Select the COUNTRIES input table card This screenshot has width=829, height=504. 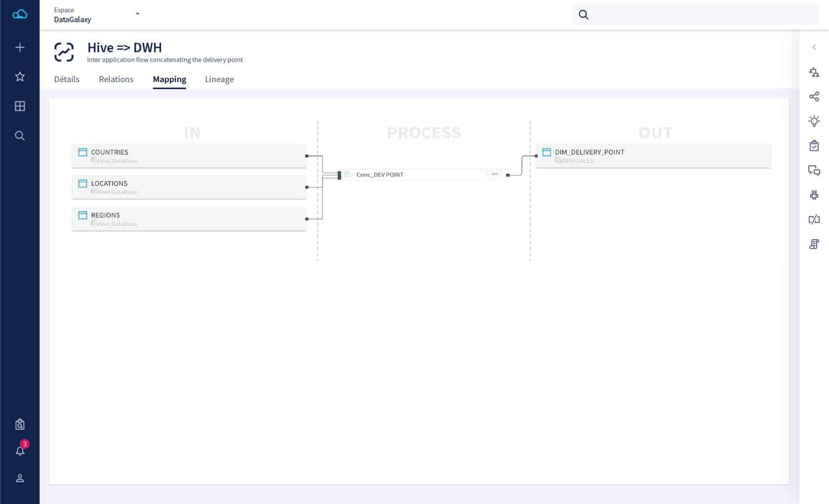pos(189,156)
